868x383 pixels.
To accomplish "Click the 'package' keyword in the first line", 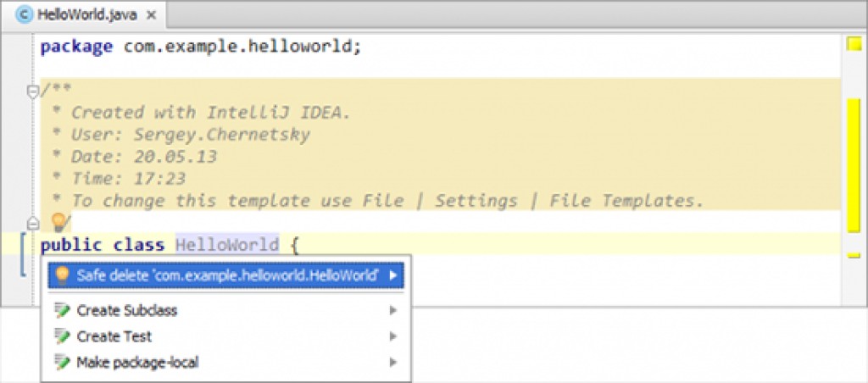I will (x=76, y=47).
